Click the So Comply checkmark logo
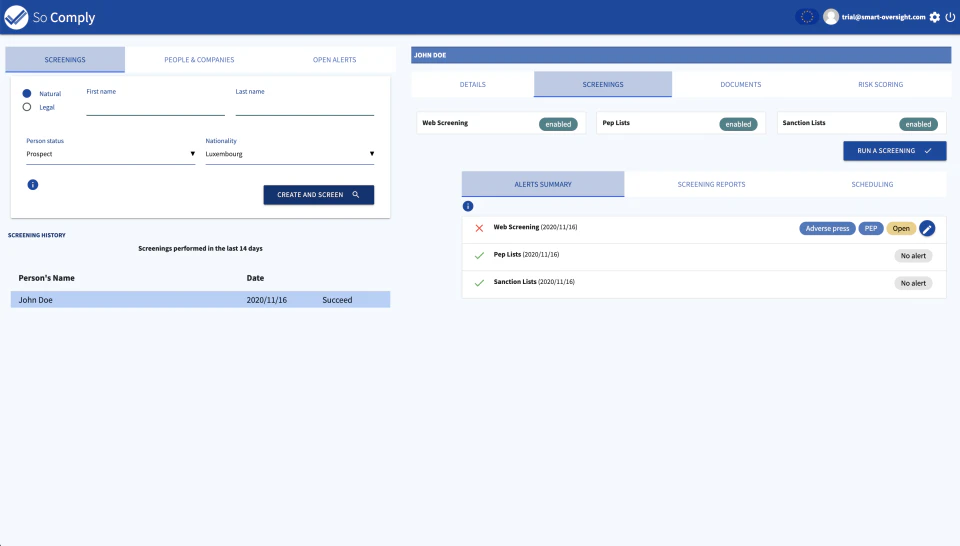This screenshot has height=546, width=960. click(16, 17)
